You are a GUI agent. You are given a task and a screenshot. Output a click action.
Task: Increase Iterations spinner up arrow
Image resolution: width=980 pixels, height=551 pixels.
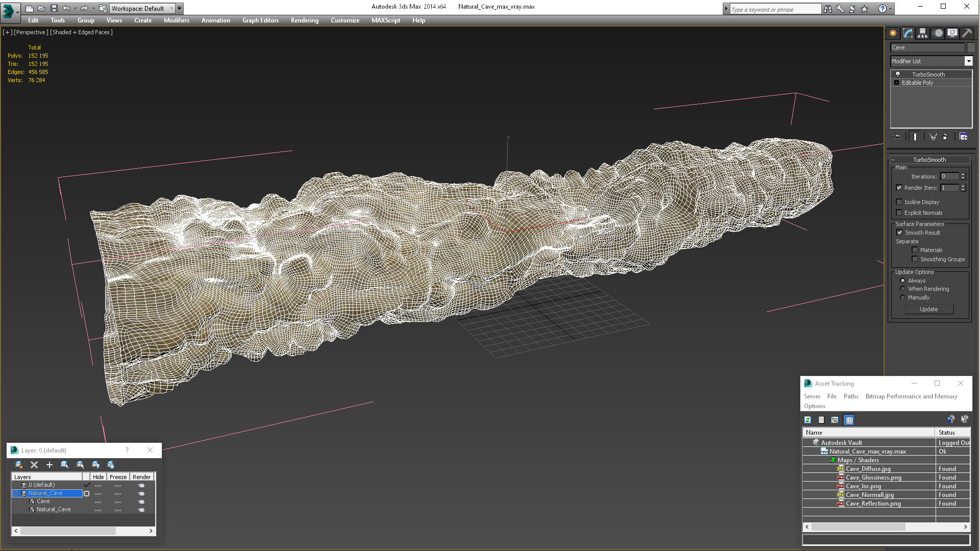[x=963, y=174]
